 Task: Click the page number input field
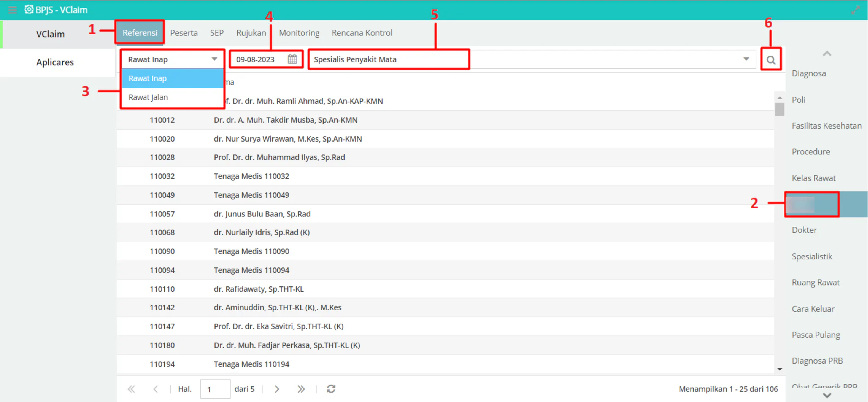(215, 389)
